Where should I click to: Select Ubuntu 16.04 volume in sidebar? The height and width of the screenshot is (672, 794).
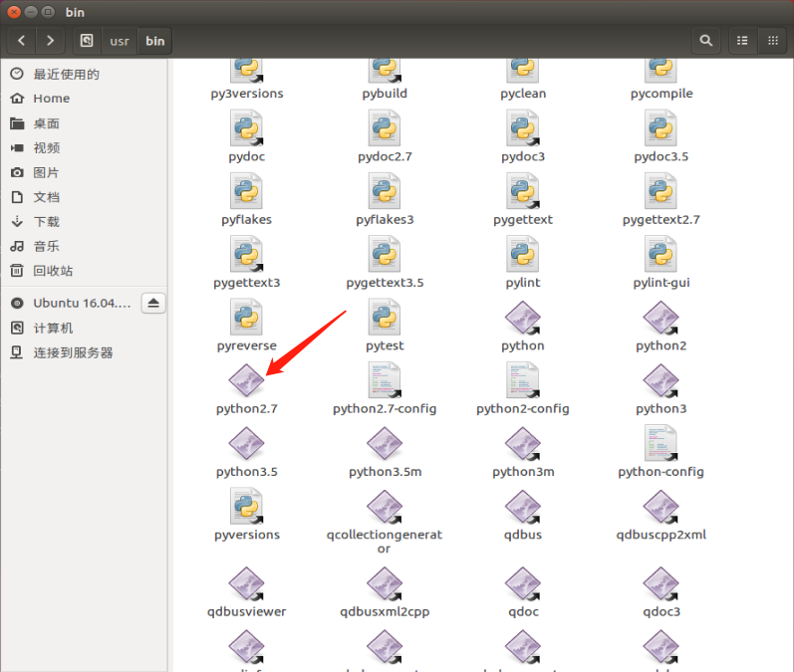[71, 303]
